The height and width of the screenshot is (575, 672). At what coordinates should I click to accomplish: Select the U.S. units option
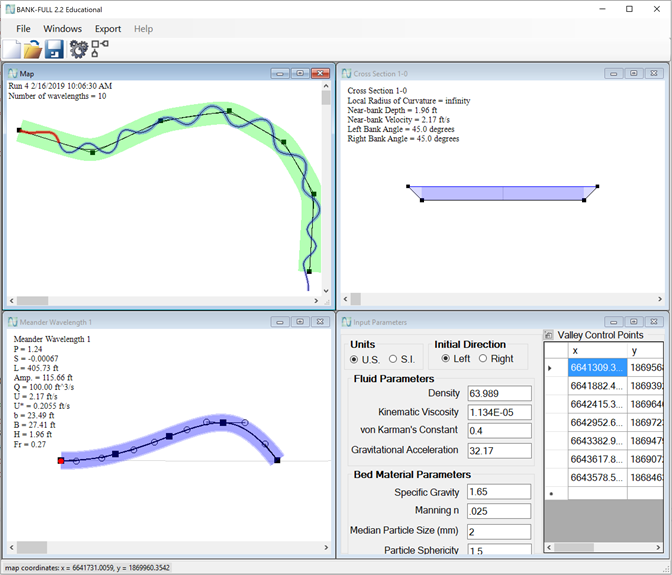[355, 359]
